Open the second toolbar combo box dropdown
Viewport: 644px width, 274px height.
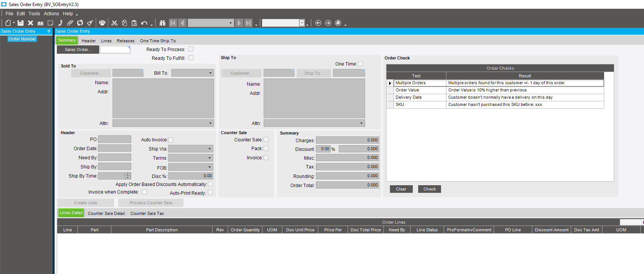pos(302,23)
